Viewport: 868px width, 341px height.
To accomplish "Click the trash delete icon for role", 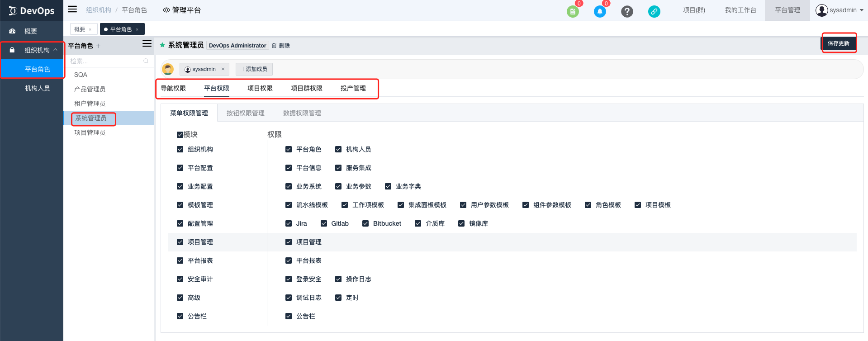I will click(274, 46).
